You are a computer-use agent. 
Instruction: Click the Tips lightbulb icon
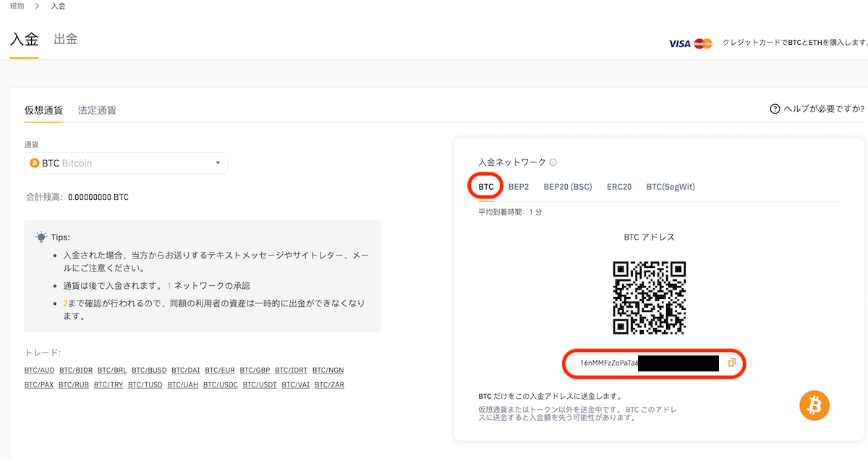[41, 237]
